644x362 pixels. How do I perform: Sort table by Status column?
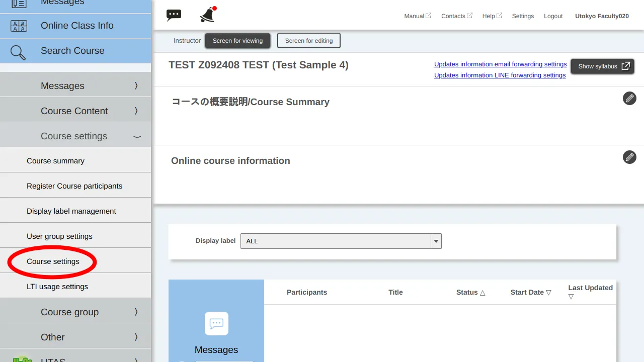click(x=470, y=293)
